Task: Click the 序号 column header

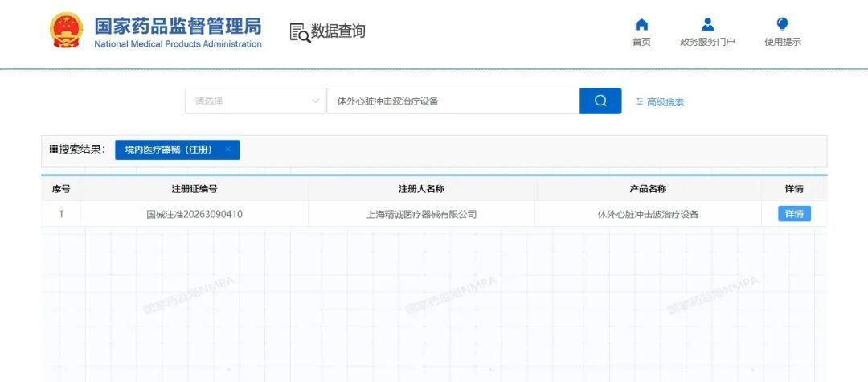Action: (61, 189)
